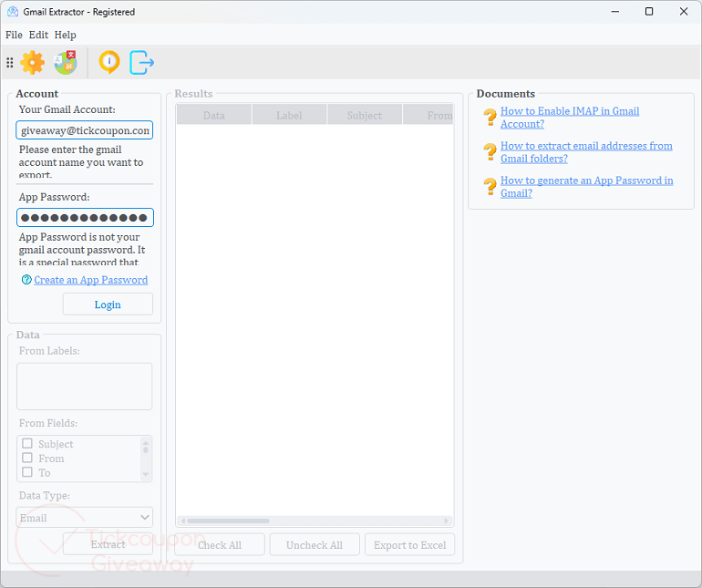Viewport: 702px width, 588px height.
Task: Toggle the From field checkbox
Action: tap(27, 458)
